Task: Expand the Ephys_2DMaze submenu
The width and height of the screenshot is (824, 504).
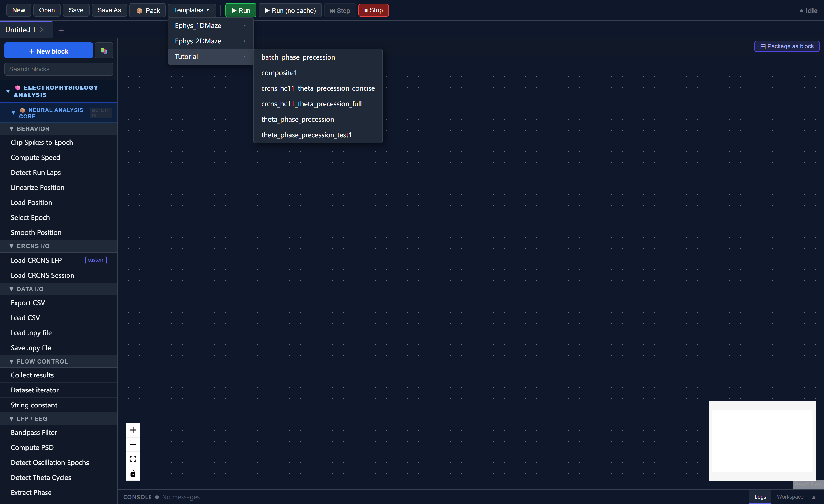Action: (211, 41)
